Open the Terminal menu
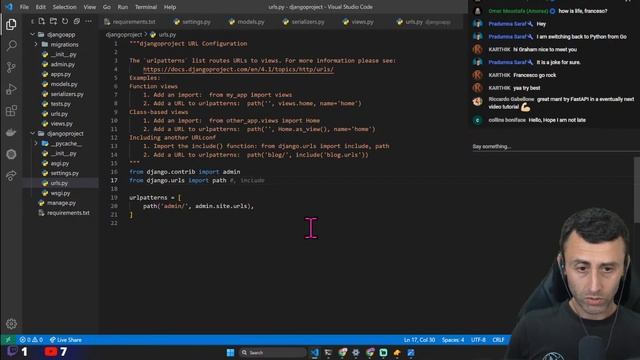Viewport: 640px width, 360px height. tap(146, 7)
